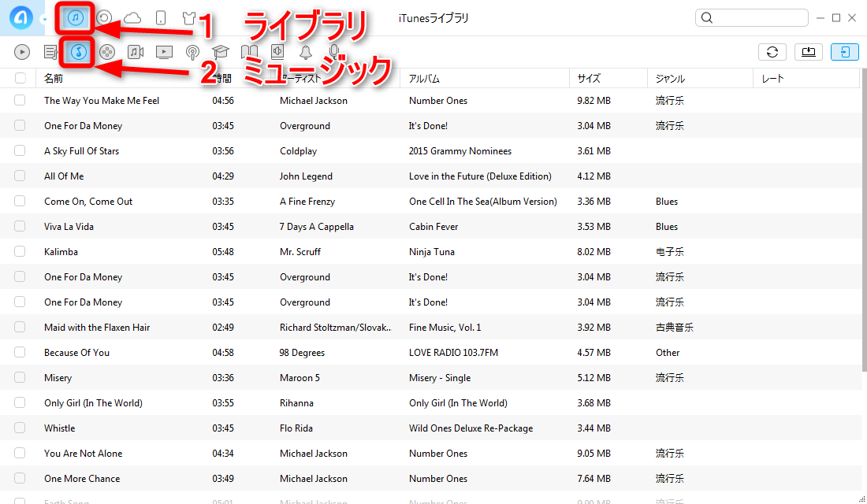The height and width of the screenshot is (504, 867).
Task: Click the Send to computer icon button
Action: (809, 52)
